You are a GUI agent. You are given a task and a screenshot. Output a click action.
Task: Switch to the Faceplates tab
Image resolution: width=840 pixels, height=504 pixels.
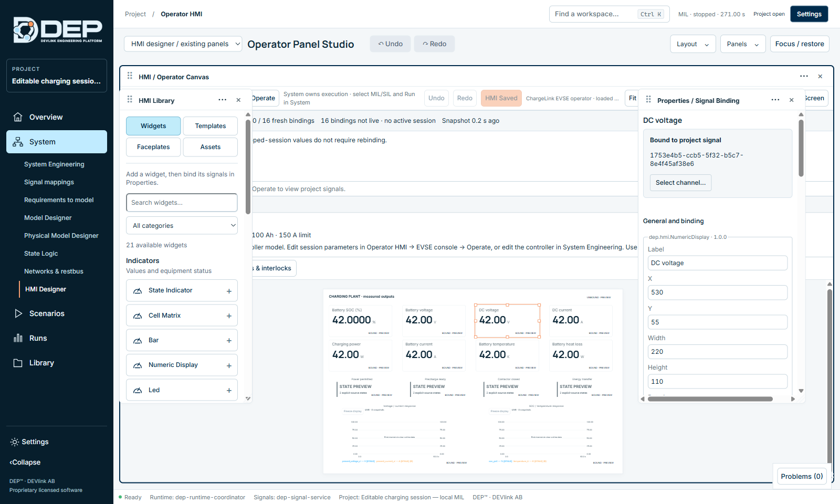[x=153, y=147]
